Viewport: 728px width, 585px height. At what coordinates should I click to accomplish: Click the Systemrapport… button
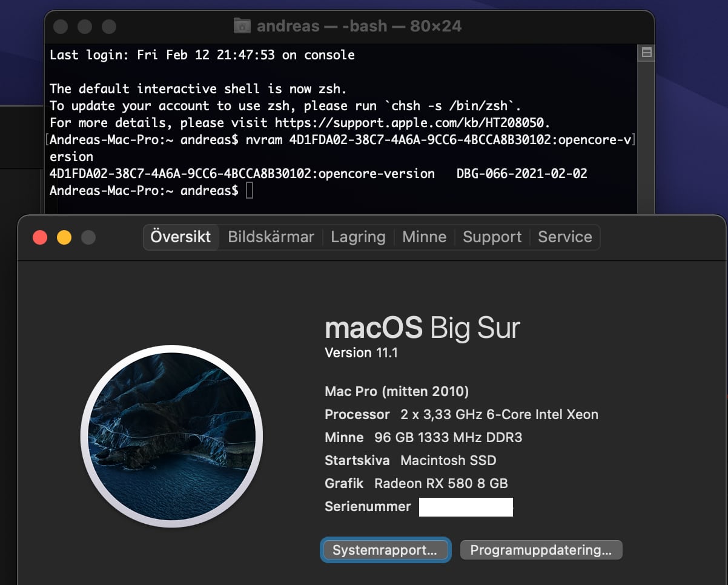[x=385, y=550]
